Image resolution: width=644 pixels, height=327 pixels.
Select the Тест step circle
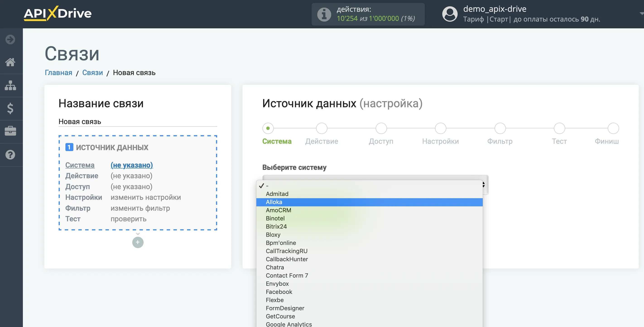point(559,128)
